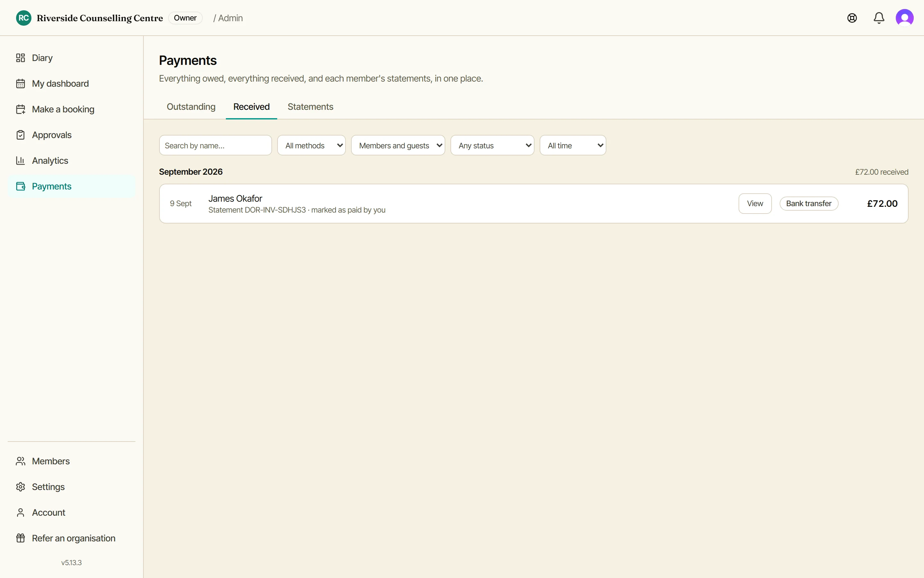The image size is (924, 578).
Task: Click the Diary grid icon
Action: point(21,58)
